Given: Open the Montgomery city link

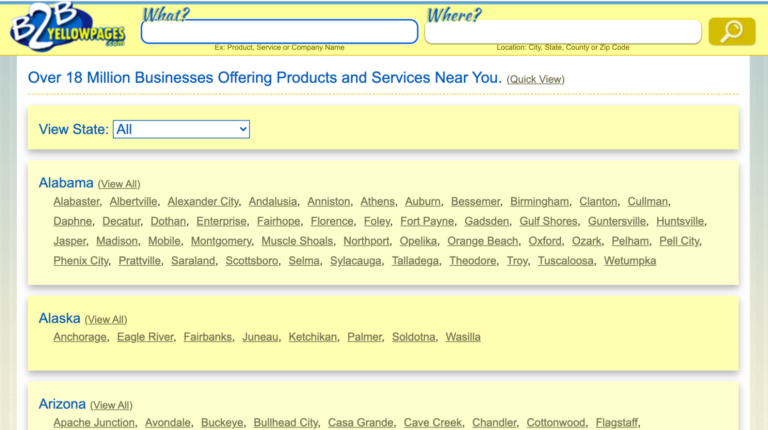Looking at the screenshot, I should pyautogui.click(x=221, y=241).
